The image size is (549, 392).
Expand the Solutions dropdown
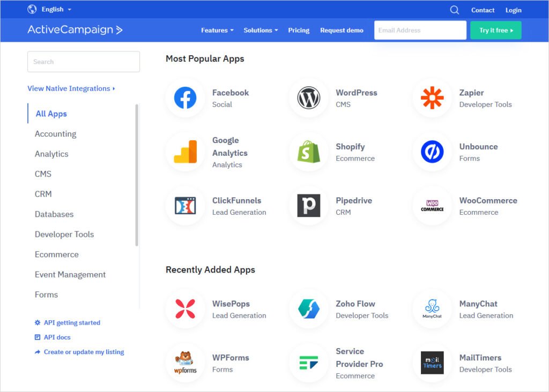pyautogui.click(x=260, y=31)
